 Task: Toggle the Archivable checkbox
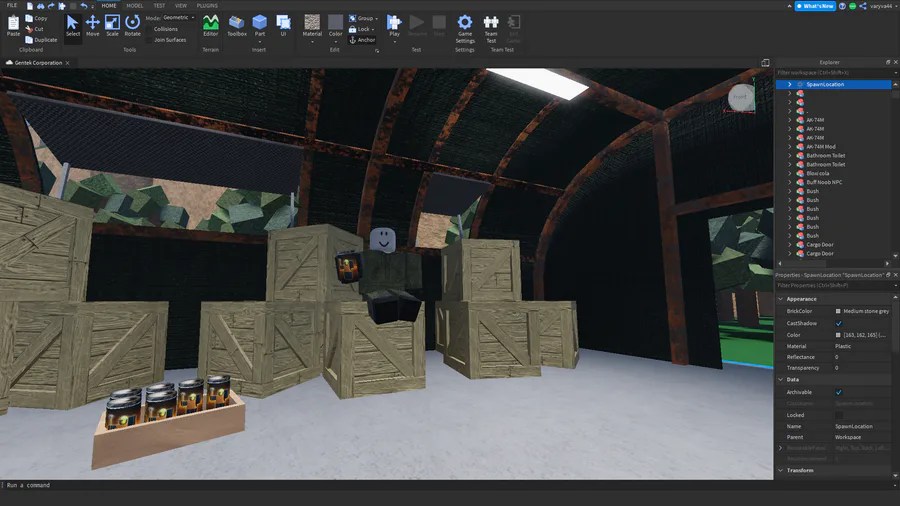click(839, 392)
